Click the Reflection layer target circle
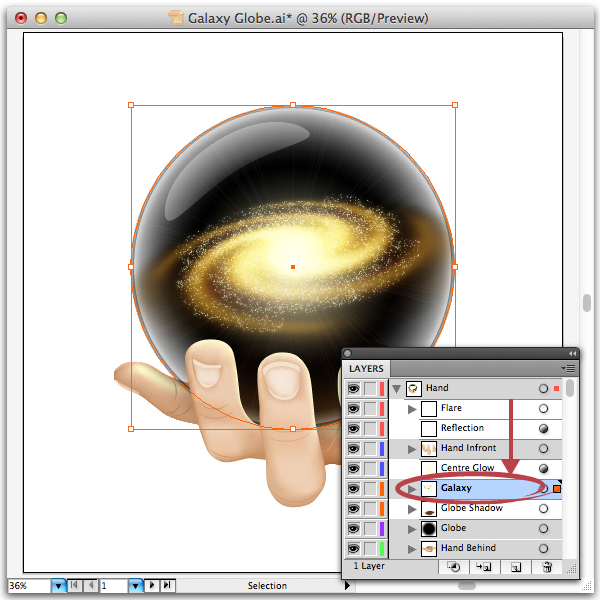The height and width of the screenshot is (600, 600). pos(543,428)
